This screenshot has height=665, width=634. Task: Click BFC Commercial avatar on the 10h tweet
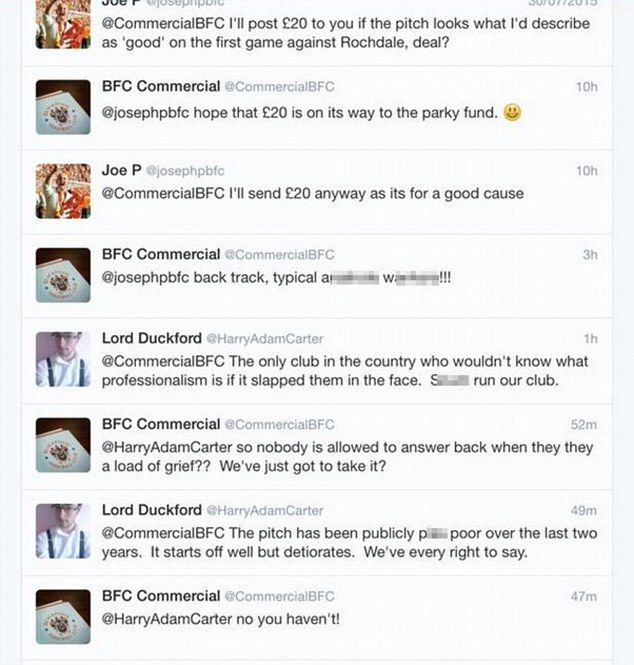[x=63, y=106]
